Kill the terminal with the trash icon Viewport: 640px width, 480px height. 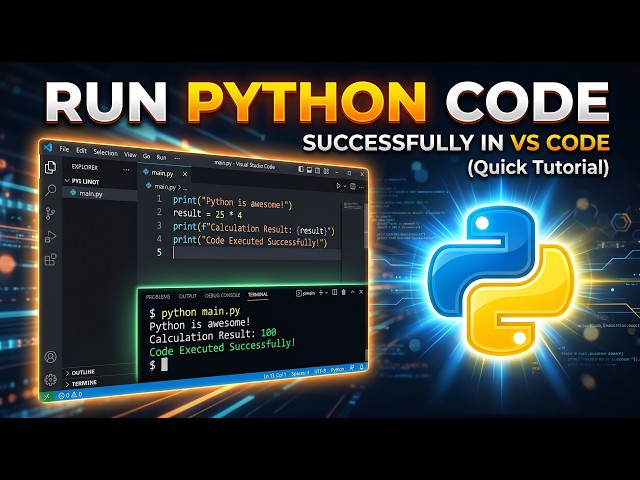344,292
